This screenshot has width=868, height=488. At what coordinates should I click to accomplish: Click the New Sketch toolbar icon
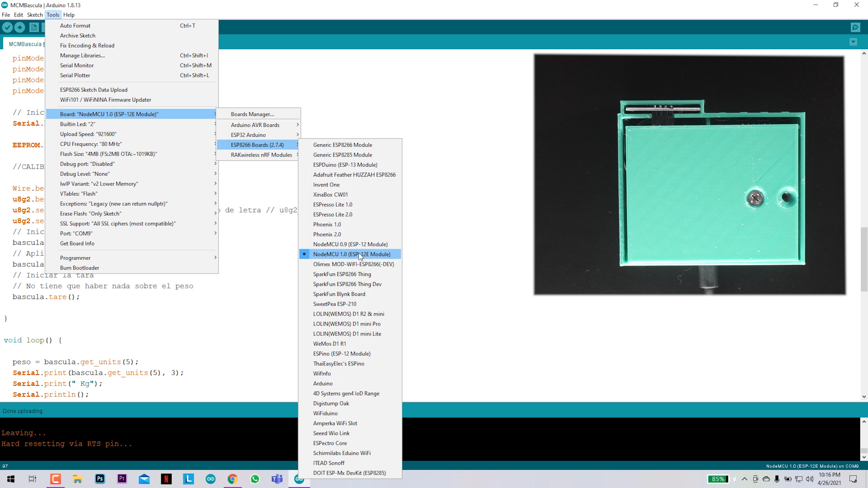pos(34,27)
